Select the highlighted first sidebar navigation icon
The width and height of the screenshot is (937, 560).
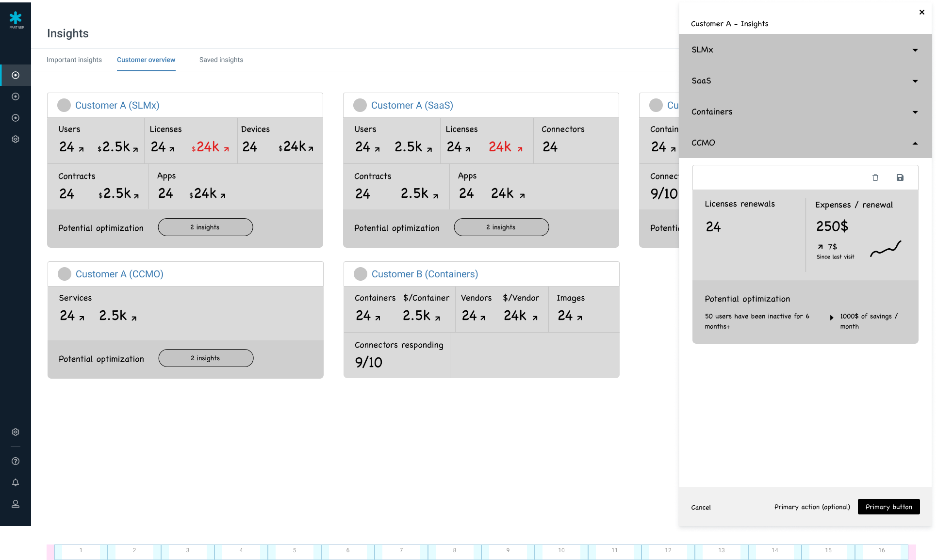(16, 75)
